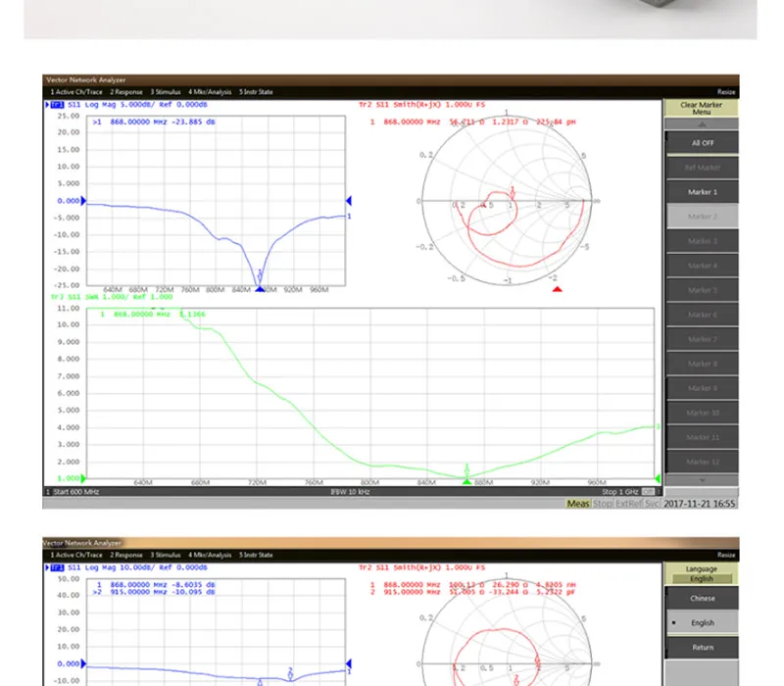Viewport: 784px width, 686px height.
Task: Click the Clear Marker Menu header
Action: pos(701,108)
